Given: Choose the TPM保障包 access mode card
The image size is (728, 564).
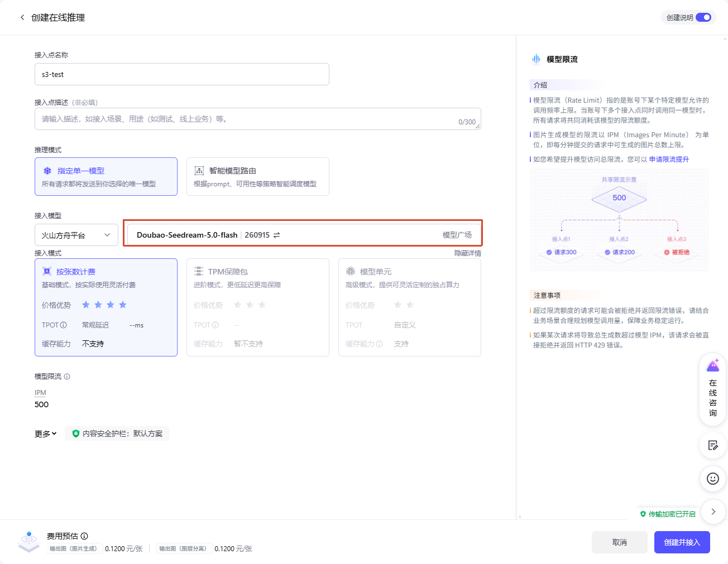Looking at the screenshot, I should 258,307.
